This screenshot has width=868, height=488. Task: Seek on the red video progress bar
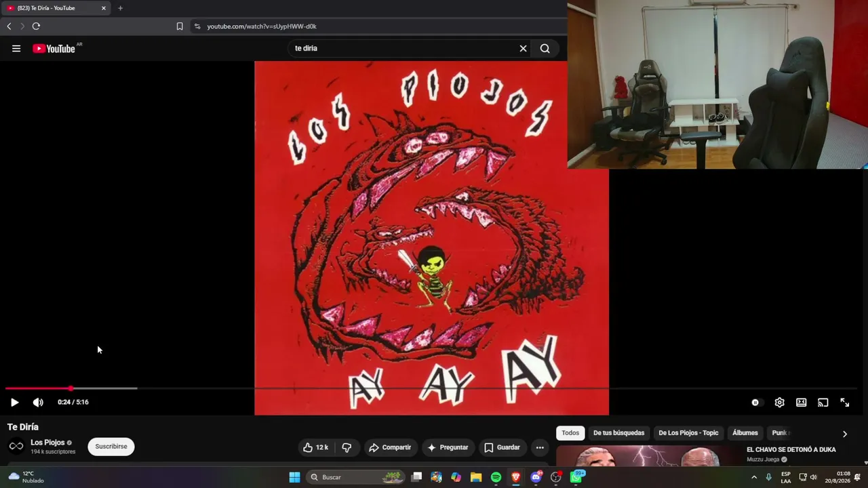tap(38, 388)
